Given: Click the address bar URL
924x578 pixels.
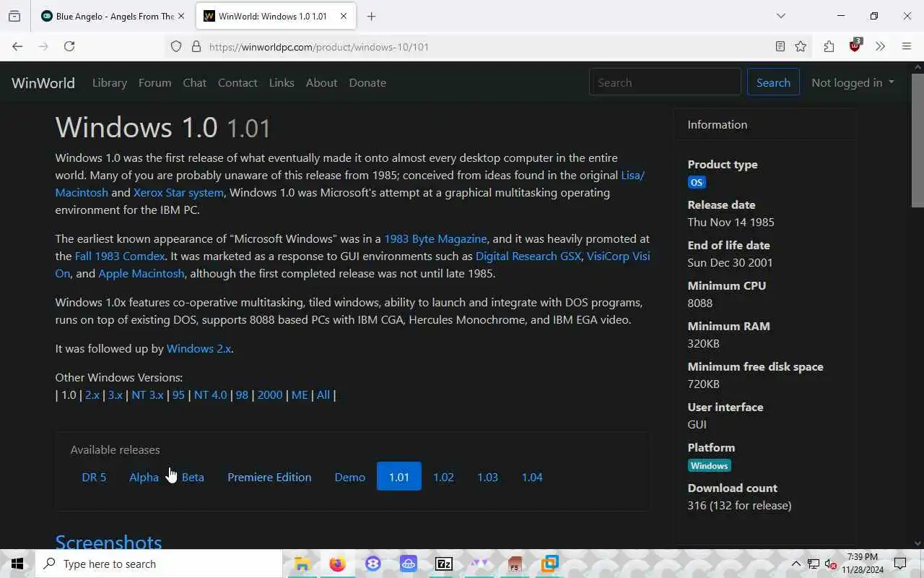Looking at the screenshot, I should click(x=319, y=47).
